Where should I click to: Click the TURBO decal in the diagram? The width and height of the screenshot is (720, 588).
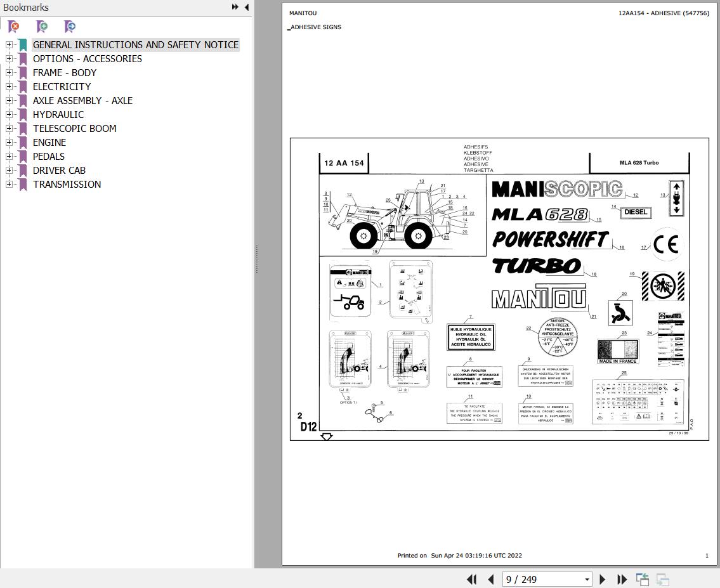pos(537,265)
